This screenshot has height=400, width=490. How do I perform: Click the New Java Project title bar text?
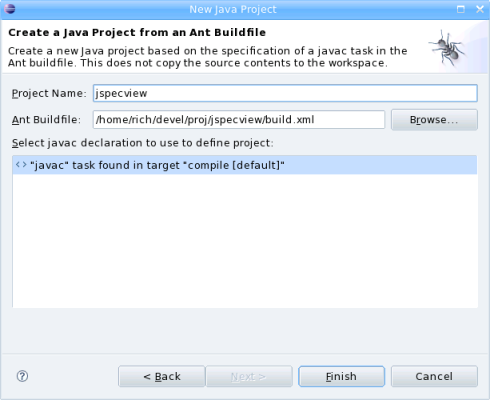tap(233, 9)
